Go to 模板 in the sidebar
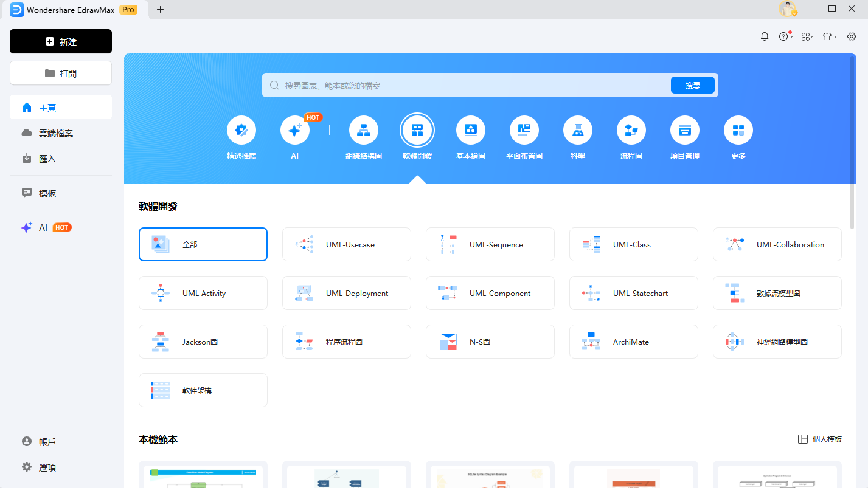Image resolution: width=868 pixels, height=488 pixels. (47, 193)
